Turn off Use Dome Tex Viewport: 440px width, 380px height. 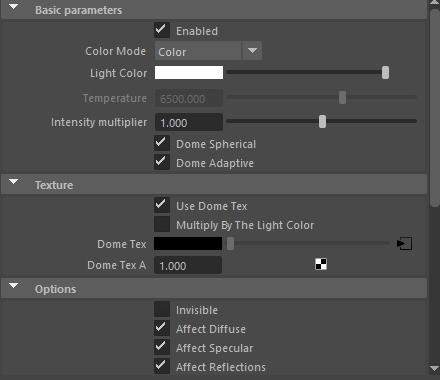(x=162, y=205)
